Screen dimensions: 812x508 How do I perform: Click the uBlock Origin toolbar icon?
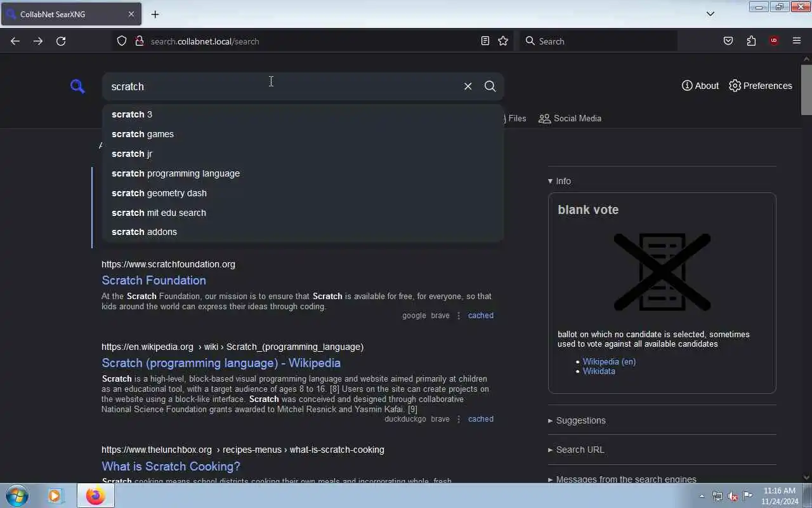pos(774,41)
